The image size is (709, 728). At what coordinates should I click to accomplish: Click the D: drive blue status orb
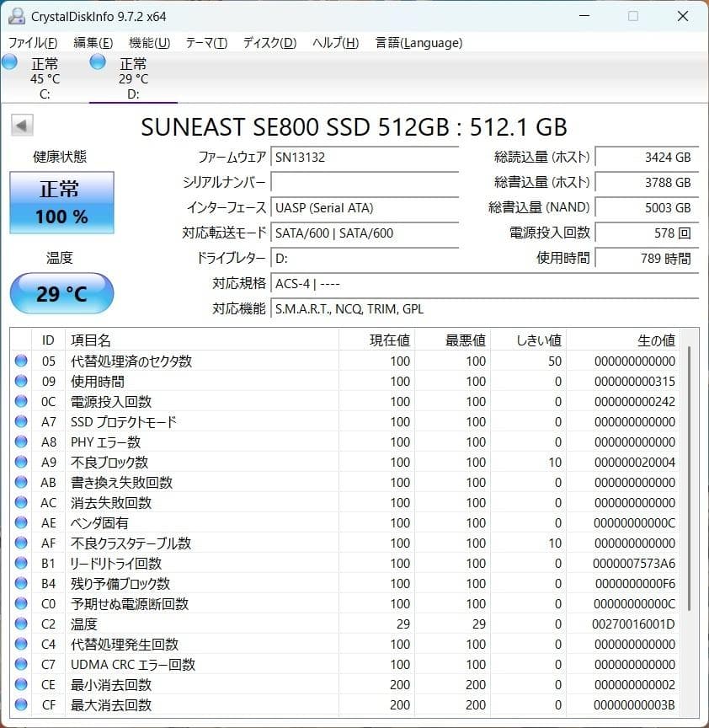pyautogui.click(x=98, y=62)
